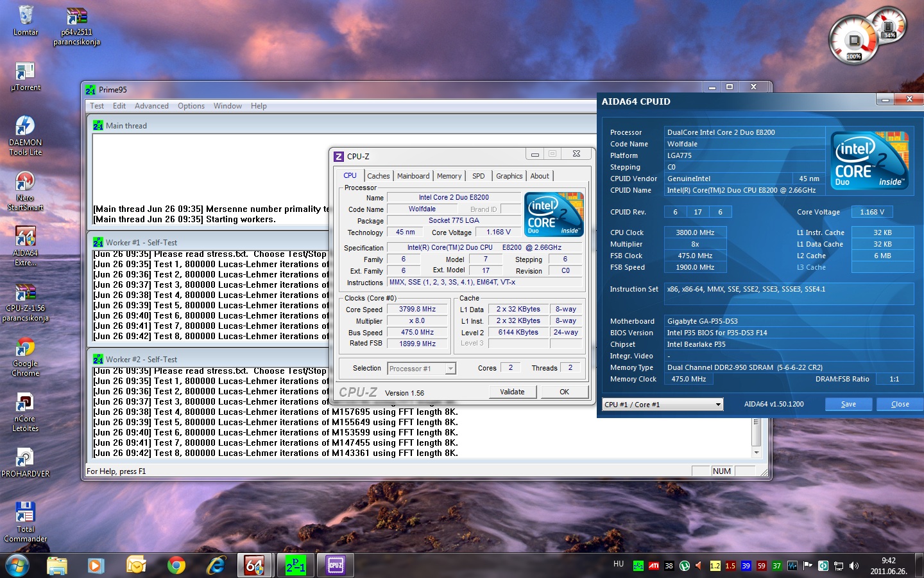Screen dimensions: 924x578
Task: Expand the CPU #1 / Core #1 dropdown
Action: pyautogui.click(x=717, y=405)
